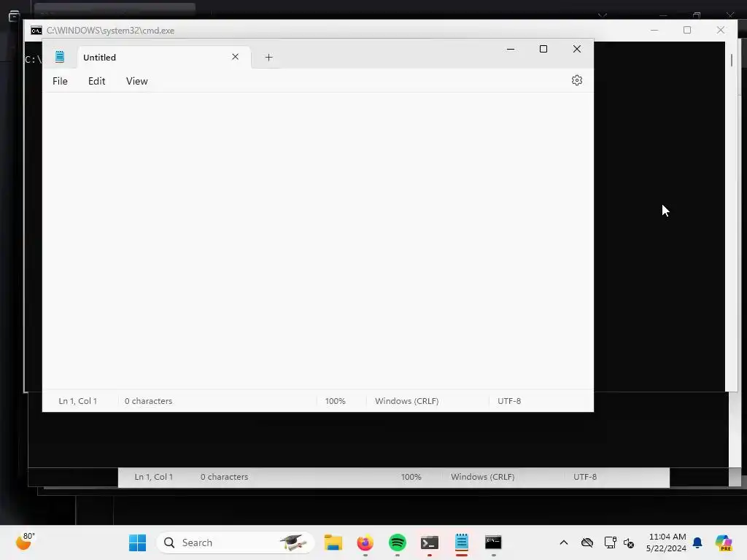Click 100% in background Notepad status bar

click(x=411, y=477)
